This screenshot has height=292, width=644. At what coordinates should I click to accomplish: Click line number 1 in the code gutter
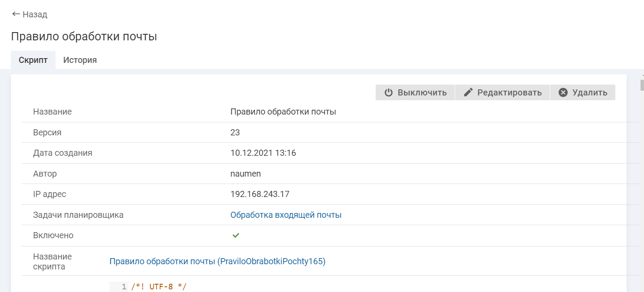click(x=124, y=287)
